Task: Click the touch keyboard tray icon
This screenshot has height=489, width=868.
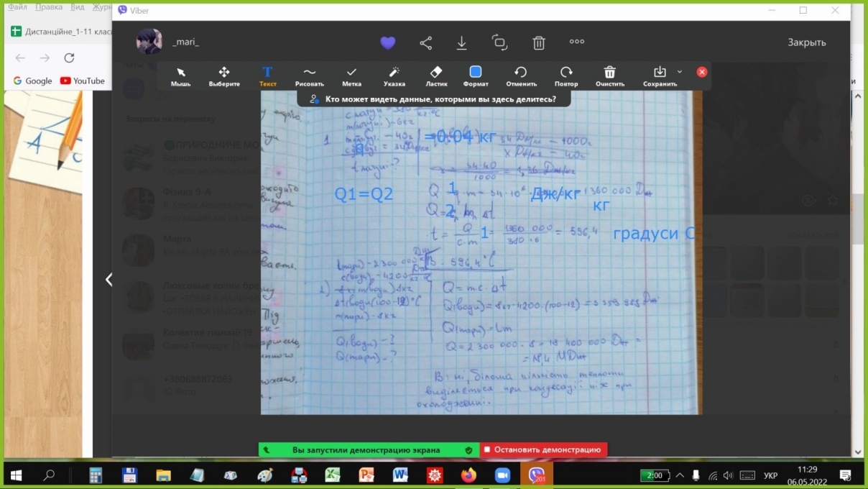Action: [x=748, y=475]
